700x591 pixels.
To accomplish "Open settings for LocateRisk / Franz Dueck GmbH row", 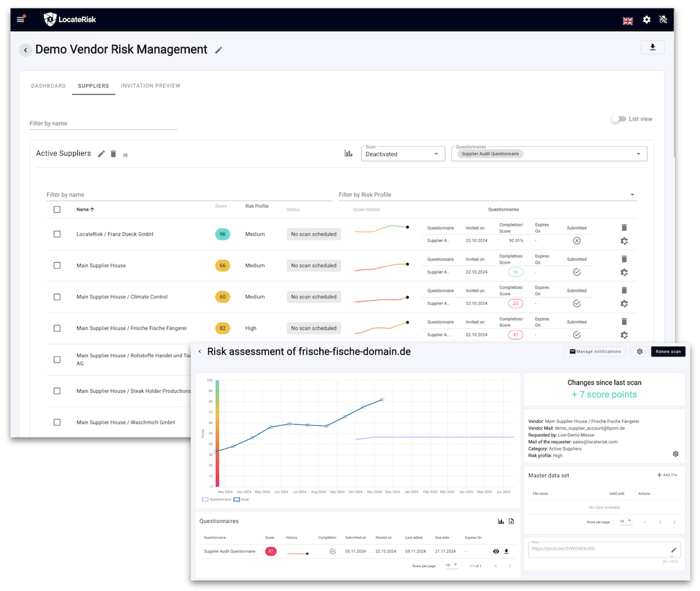I will [624, 241].
